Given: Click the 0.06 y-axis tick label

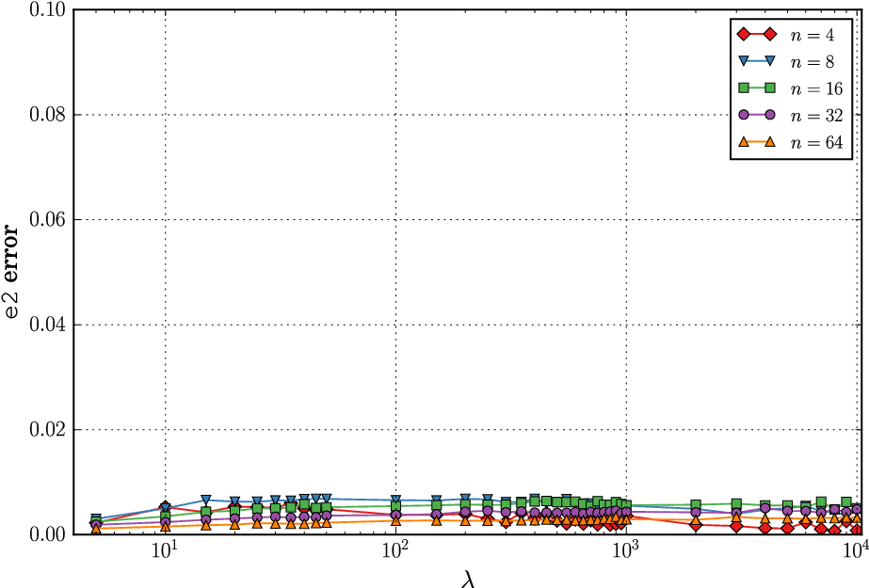Looking at the screenshot, I should point(47,220).
